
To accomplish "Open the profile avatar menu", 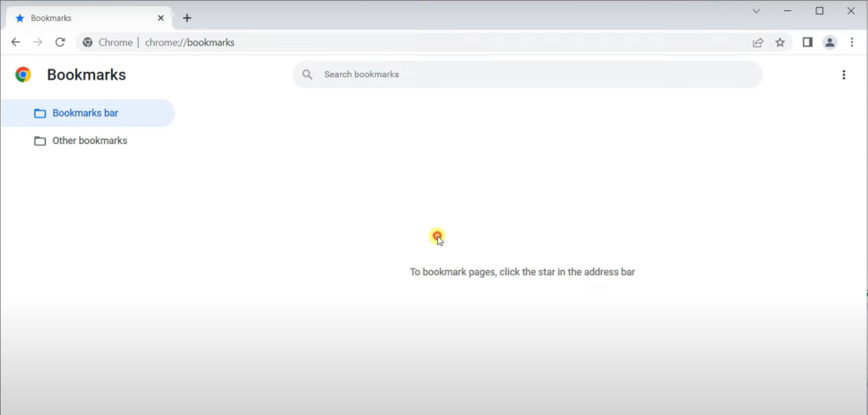I will point(830,42).
